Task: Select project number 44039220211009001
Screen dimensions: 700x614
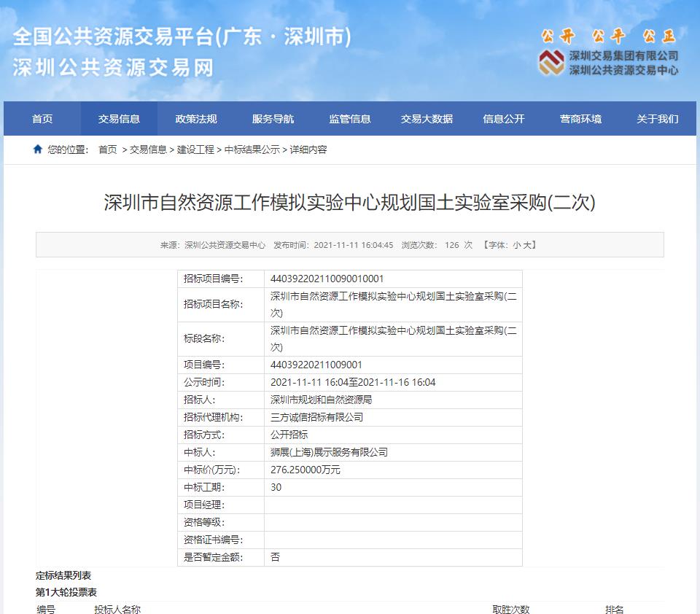Action: click(316, 365)
